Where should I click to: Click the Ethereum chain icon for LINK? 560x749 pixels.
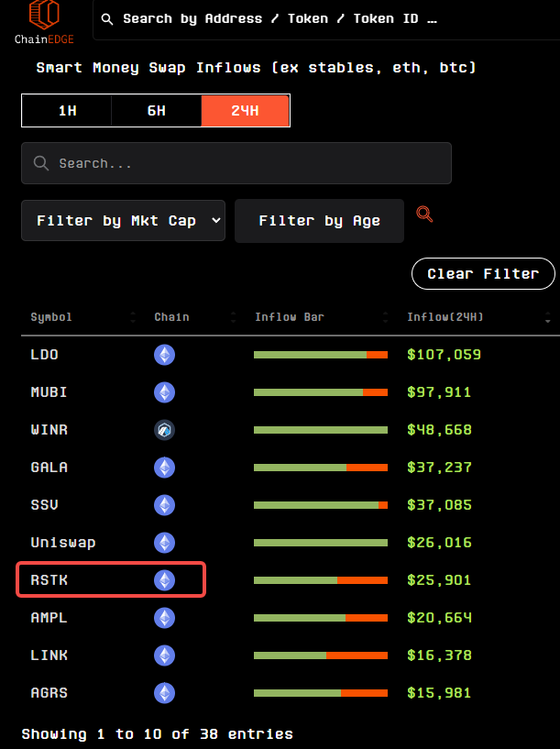(x=164, y=655)
